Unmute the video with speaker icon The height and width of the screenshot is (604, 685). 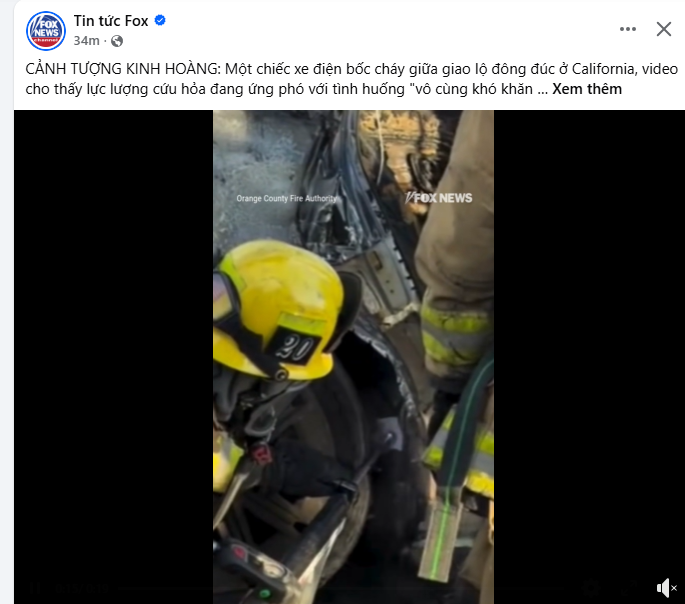click(x=666, y=588)
